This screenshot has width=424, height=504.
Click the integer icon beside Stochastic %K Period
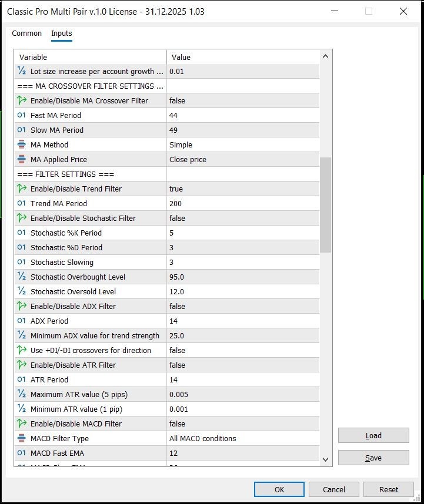point(22,233)
